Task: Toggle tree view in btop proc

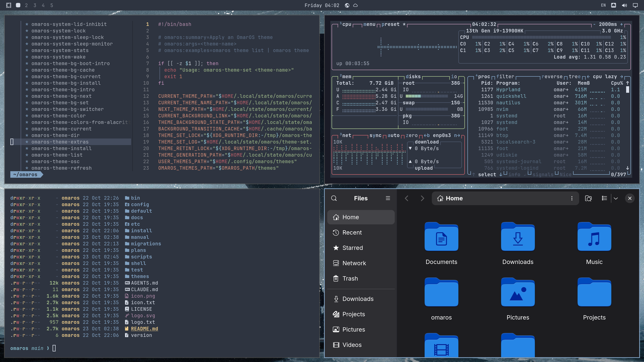Action: pos(575,77)
